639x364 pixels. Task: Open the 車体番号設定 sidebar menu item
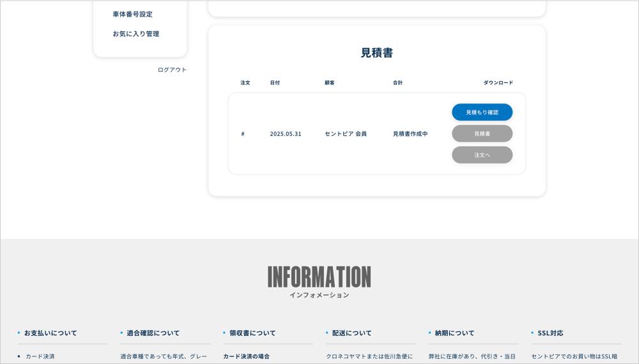pos(132,14)
